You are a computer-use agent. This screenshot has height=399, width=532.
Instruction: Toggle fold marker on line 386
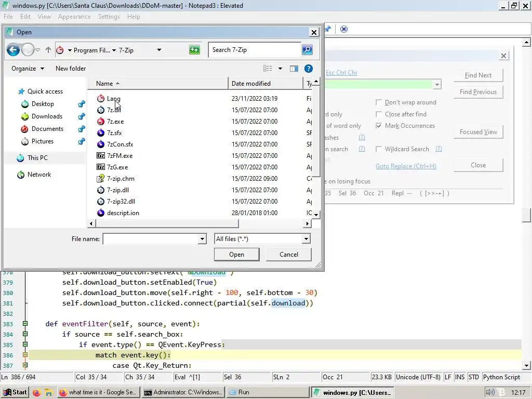pyautogui.click(x=25, y=355)
